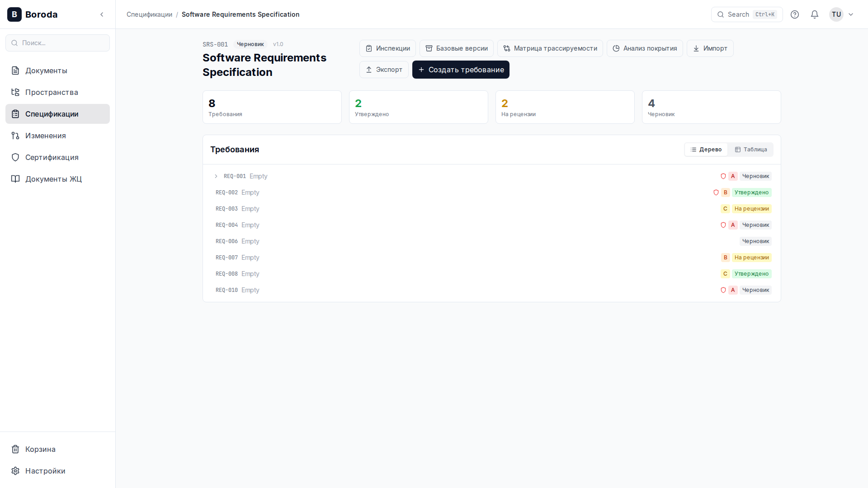This screenshot has height=488, width=868.
Task: Expand the REQ-001 tree node
Action: point(216,176)
